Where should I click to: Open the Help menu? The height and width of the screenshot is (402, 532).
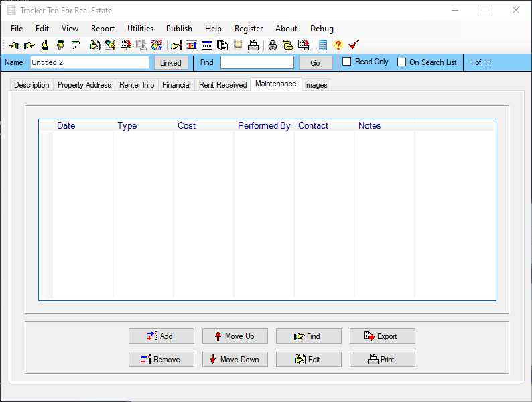[x=213, y=29]
